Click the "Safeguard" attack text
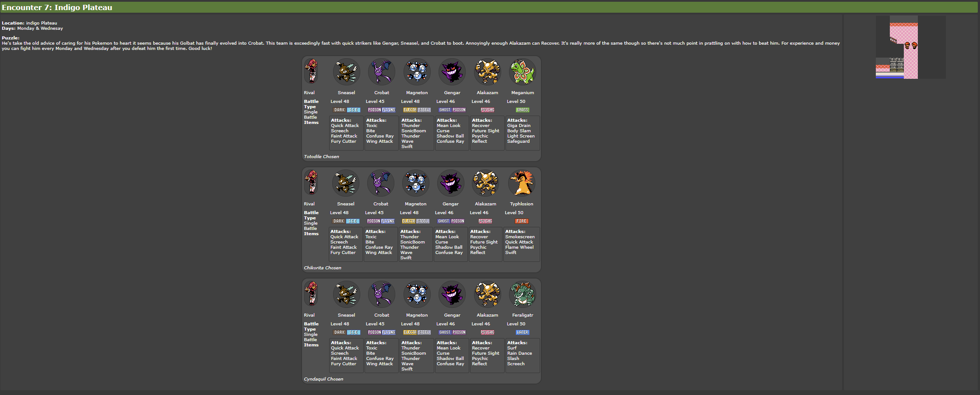 [518, 141]
